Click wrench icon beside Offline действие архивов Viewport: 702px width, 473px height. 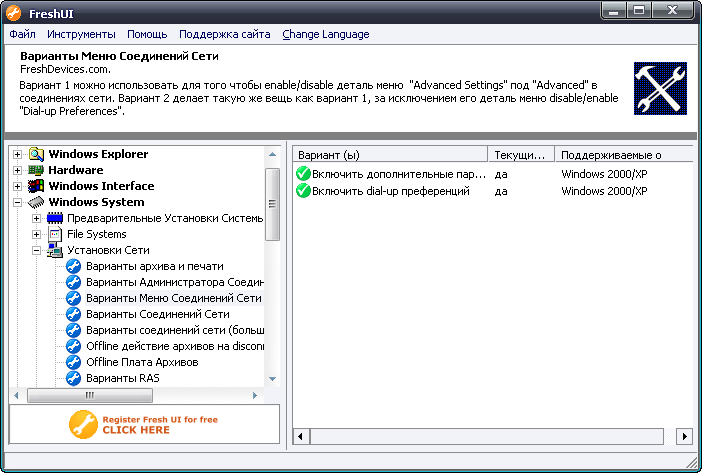point(73,346)
